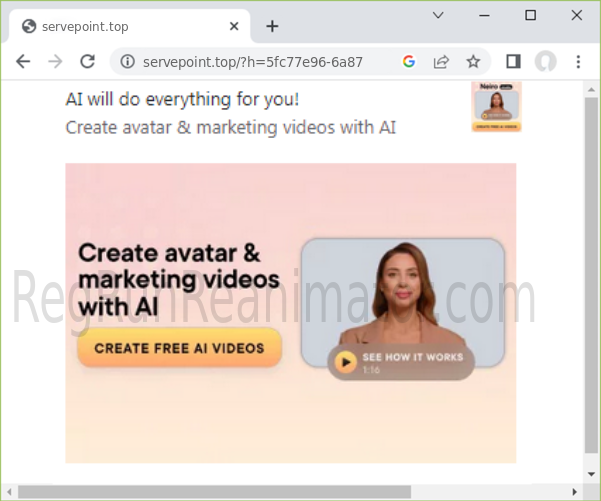Open the Google icon in address bar

coord(409,61)
